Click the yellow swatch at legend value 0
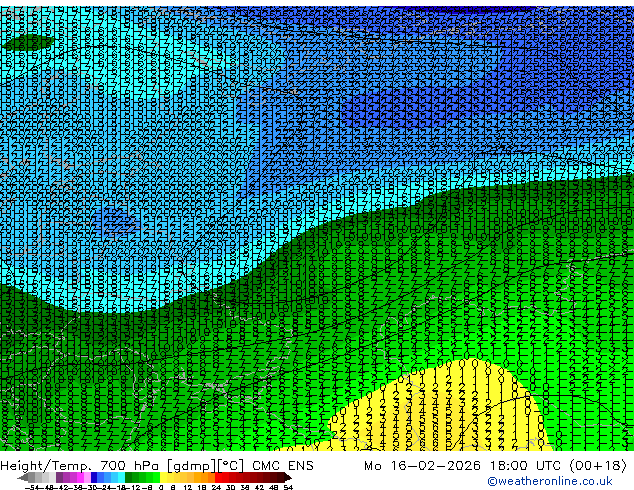634x490 pixels. click(x=163, y=477)
